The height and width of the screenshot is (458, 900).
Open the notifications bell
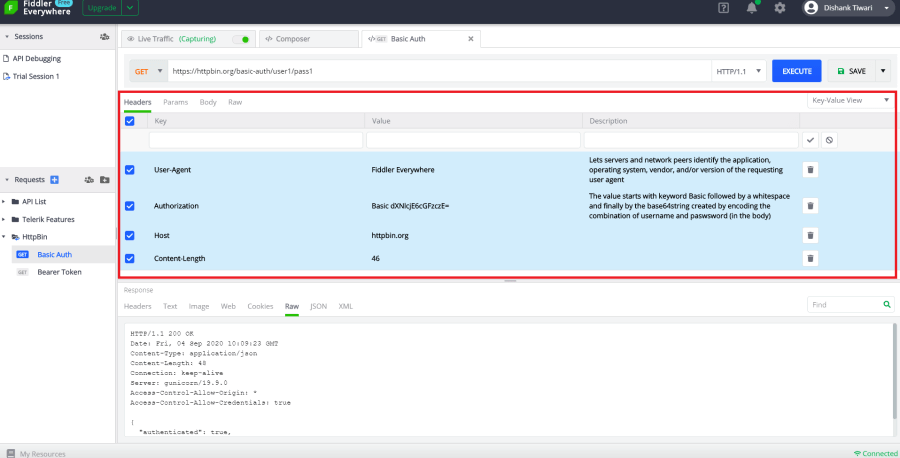751,8
